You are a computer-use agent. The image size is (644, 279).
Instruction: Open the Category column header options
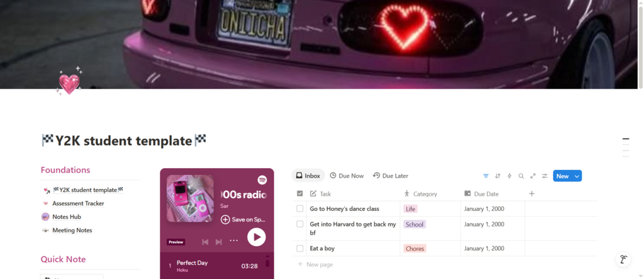coord(420,194)
